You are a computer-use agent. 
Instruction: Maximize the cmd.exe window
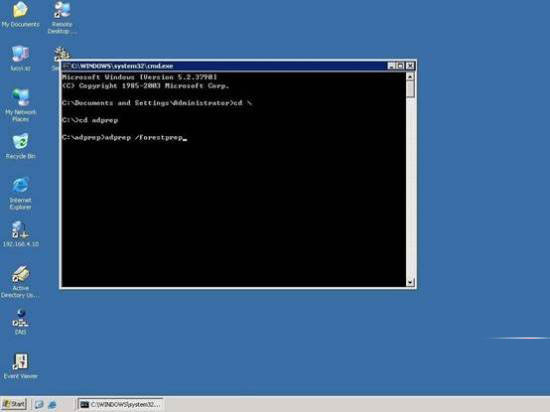[400, 66]
